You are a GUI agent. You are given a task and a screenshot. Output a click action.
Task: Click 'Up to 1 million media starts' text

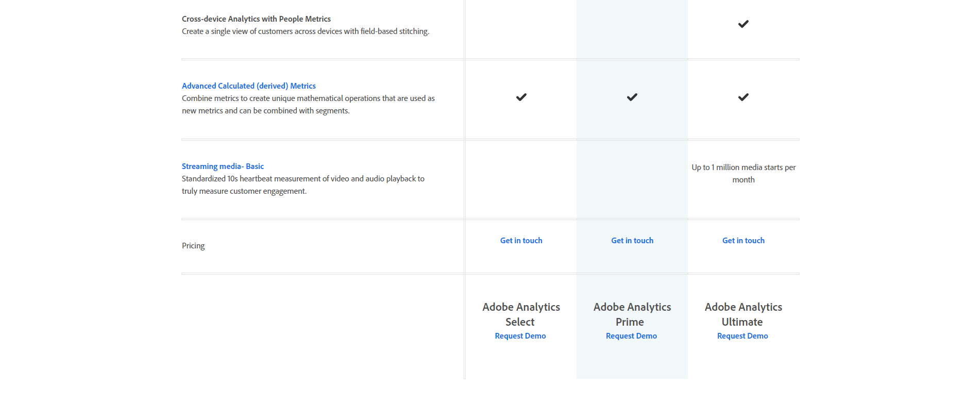(x=744, y=174)
